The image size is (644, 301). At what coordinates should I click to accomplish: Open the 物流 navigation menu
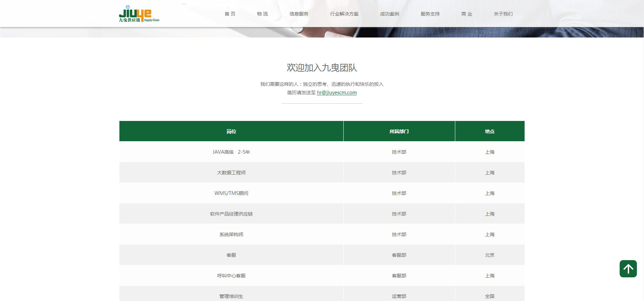point(262,14)
